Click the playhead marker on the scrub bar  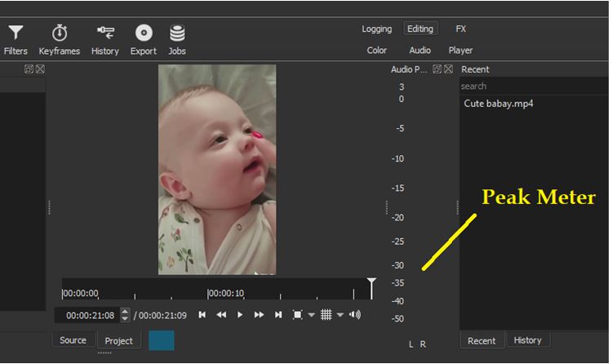click(x=371, y=288)
